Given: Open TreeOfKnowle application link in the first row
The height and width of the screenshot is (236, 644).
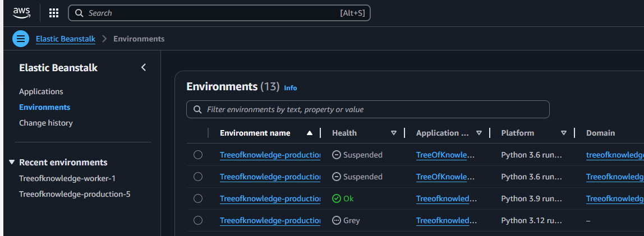Looking at the screenshot, I should click(x=447, y=155).
